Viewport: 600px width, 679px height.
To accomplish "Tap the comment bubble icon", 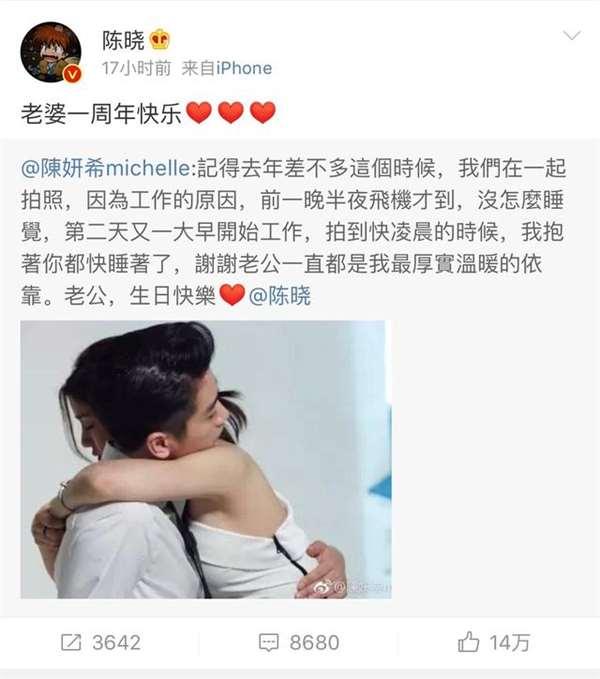I will (268, 643).
